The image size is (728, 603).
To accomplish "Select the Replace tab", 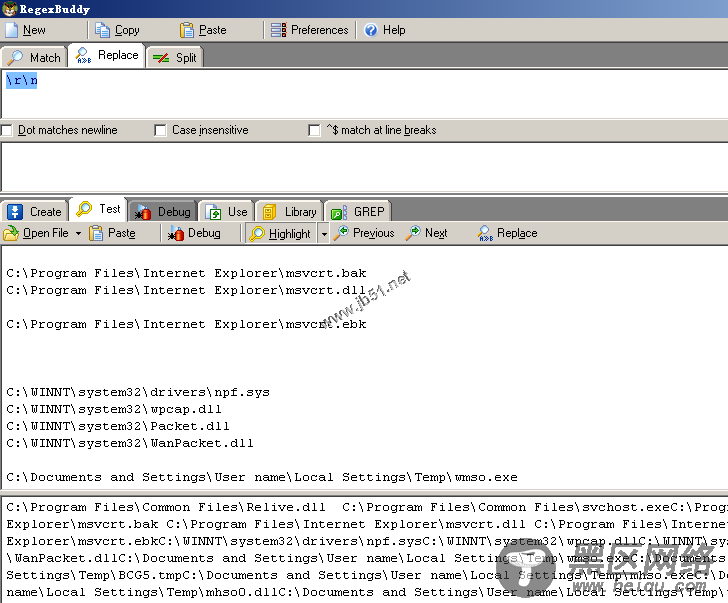I will pos(107,55).
